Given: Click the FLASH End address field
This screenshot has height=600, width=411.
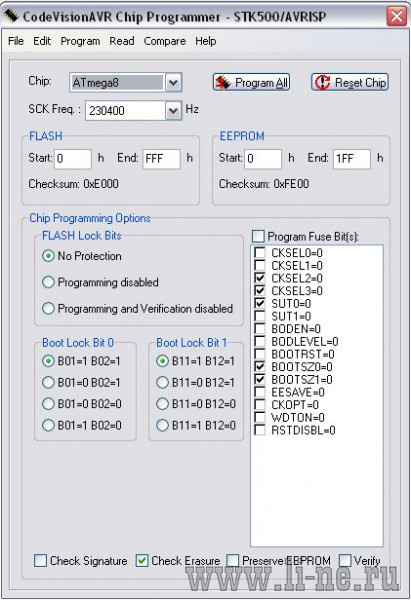Looking at the screenshot, I should [161, 159].
